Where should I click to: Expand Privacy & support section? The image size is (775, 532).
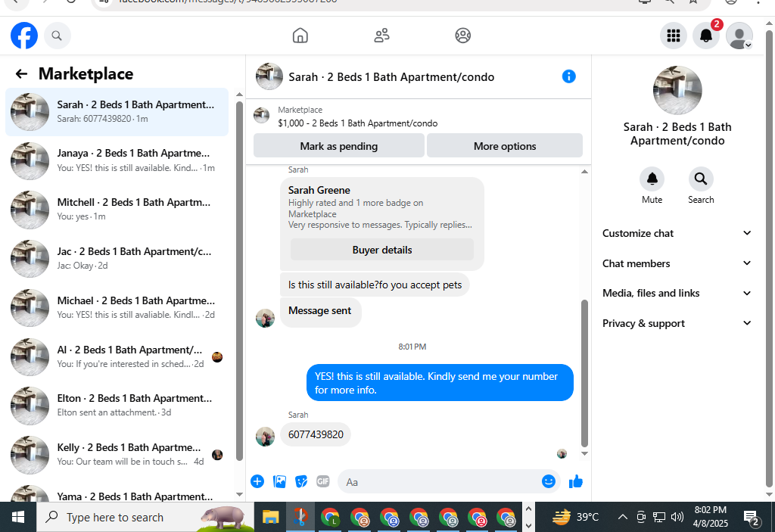click(x=677, y=323)
